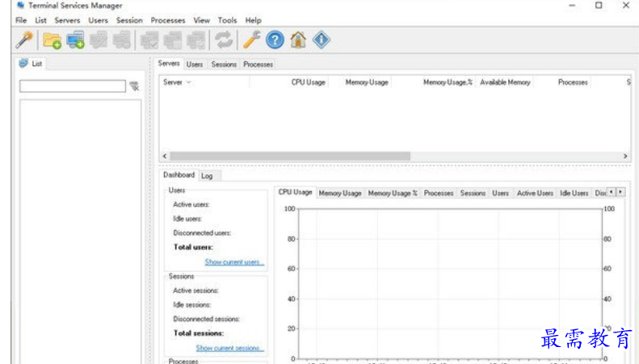Sort by the Server column header
This screenshot has width=639, height=364.
(204, 82)
